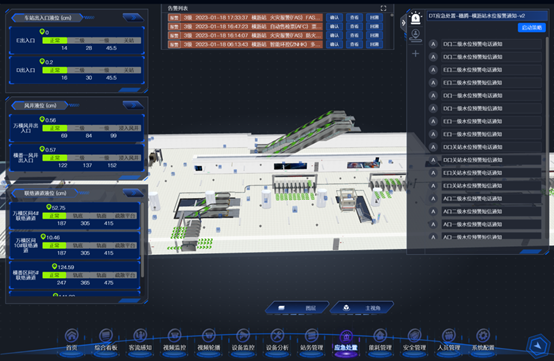Open the 设备分析 wrench-and-tools icon

(277, 336)
